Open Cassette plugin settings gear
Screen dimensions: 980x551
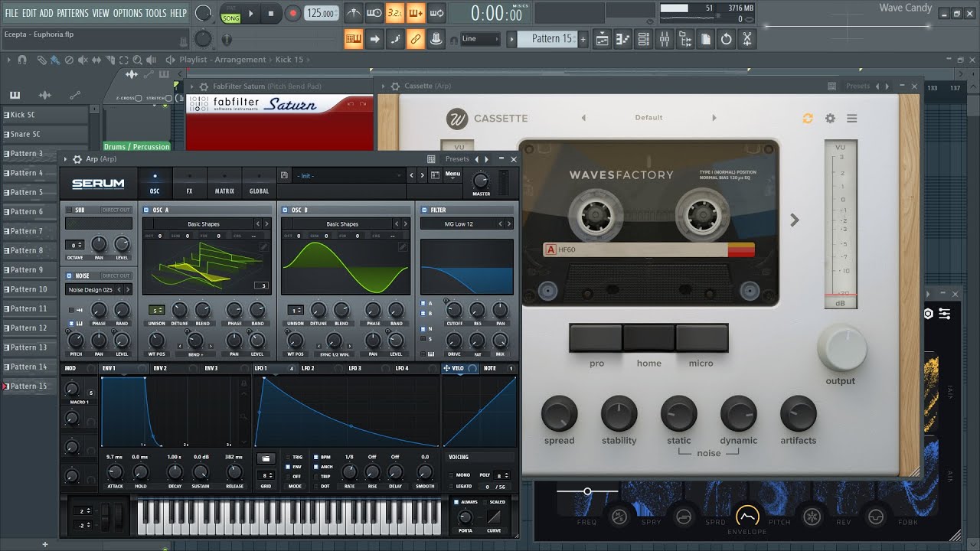coord(830,119)
